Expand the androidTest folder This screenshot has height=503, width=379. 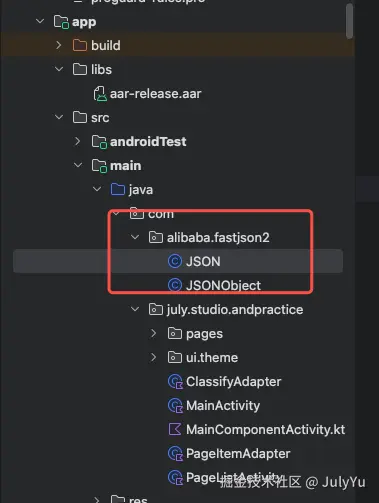point(77,141)
